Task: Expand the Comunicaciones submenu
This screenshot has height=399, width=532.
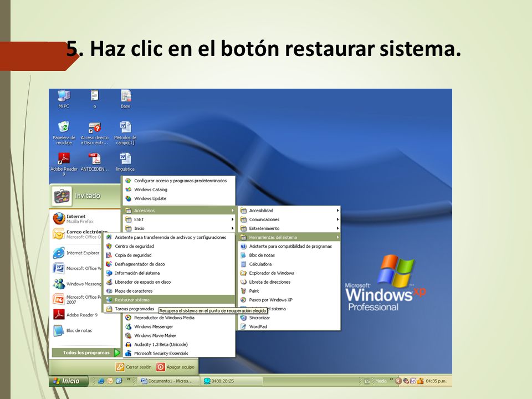Action: click(289, 219)
